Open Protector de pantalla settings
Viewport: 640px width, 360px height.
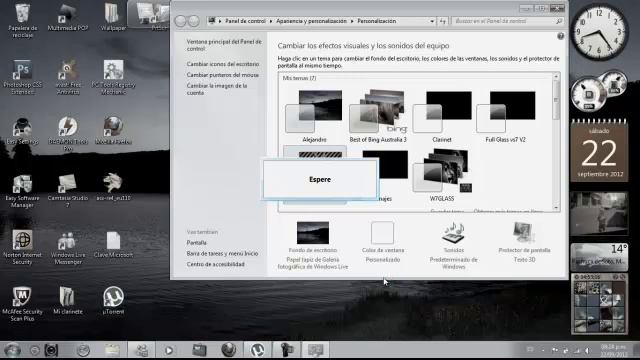coord(524,242)
